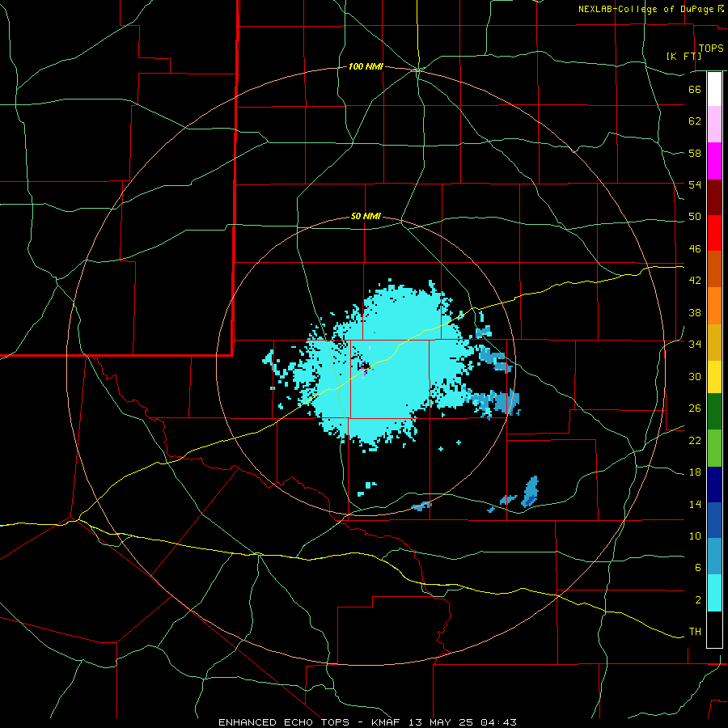Image resolution: width=728 pixels, height=728 pixels.
Task: Click the legend value 22
Action: 695,440
